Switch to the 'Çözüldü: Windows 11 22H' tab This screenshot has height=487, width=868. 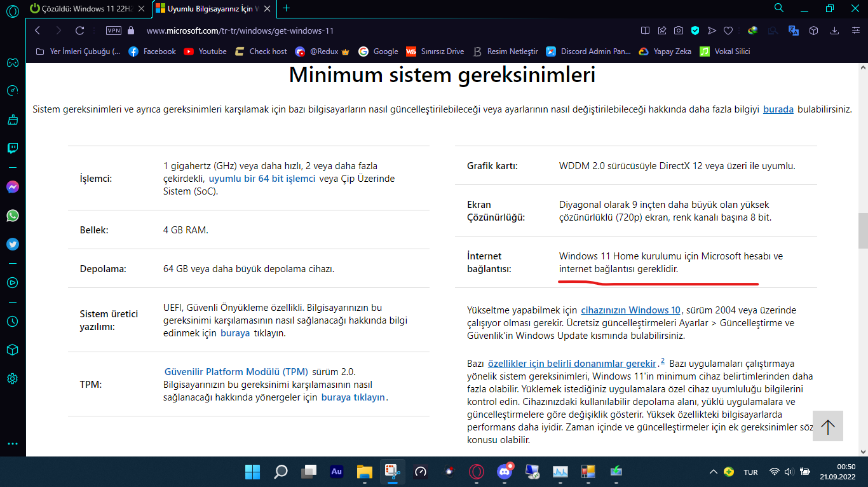coord(88,9)
